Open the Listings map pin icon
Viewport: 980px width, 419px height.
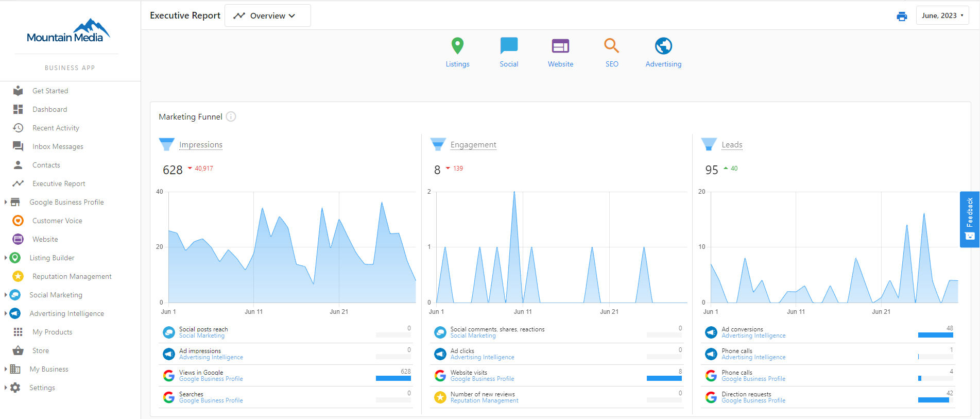pyautogui.click(x=457, y=46)
